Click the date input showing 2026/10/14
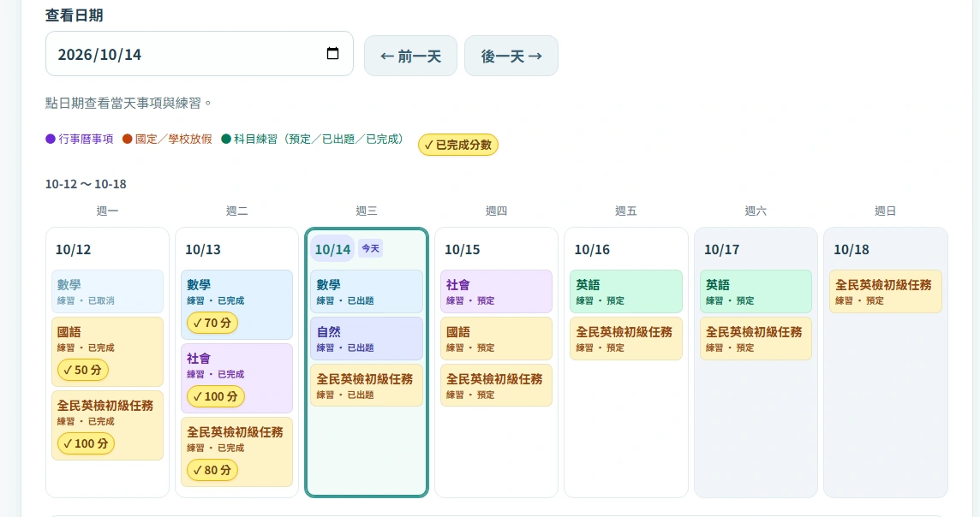Screen dimensions: 980x517 pyautogui.click(x=200, y=54)
